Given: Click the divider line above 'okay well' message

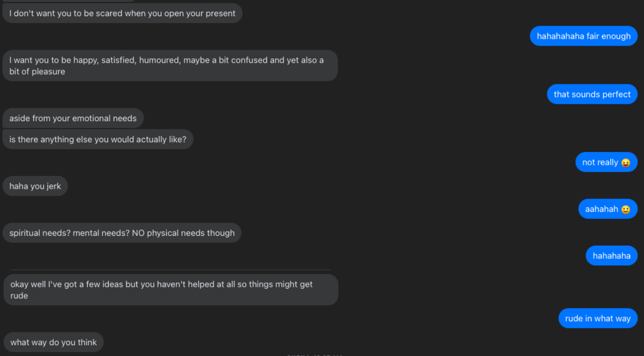Looking at the screenshot, I should [170, 270].
